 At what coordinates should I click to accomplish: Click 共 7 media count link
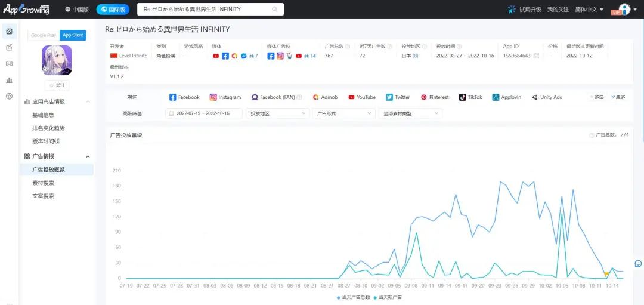pyautogui.click(x=254, y=56)
